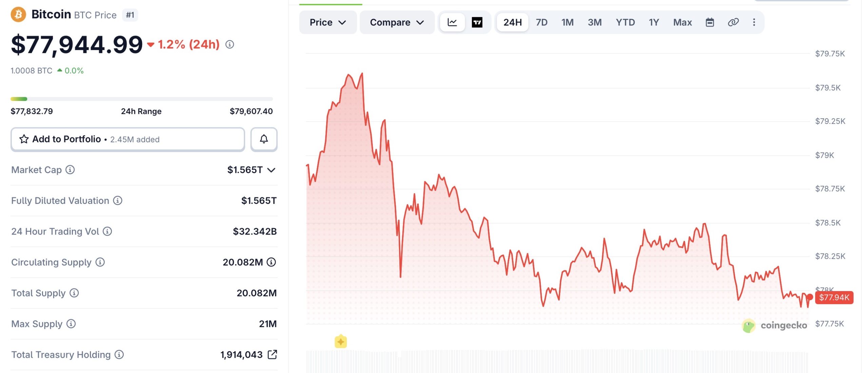Viewport: 868px width, 373px height.
Task: Click the star icon in Add to Portfolio
Action: pos(24,139)
